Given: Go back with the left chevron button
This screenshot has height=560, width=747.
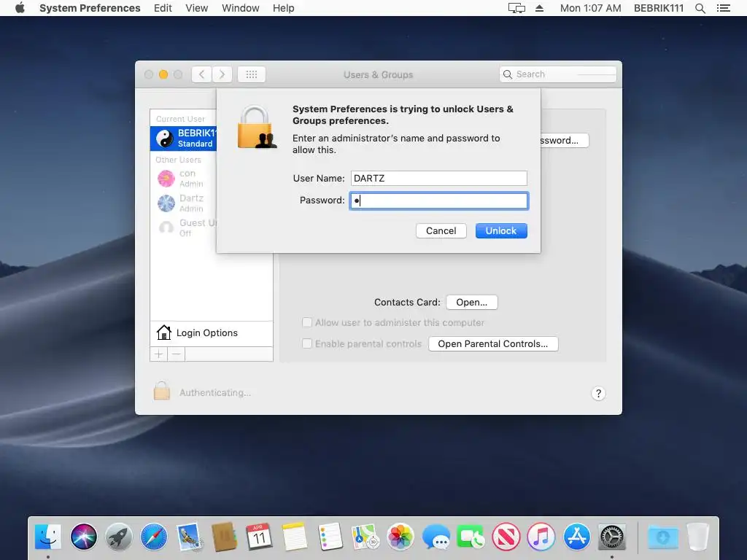Looking at the screenshot, I should [201, 74].
